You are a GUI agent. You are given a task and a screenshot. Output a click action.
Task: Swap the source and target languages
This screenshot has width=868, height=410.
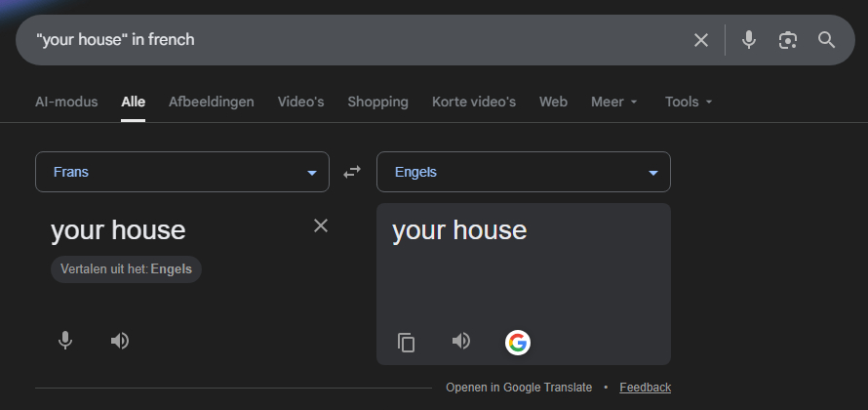point(352,172)
